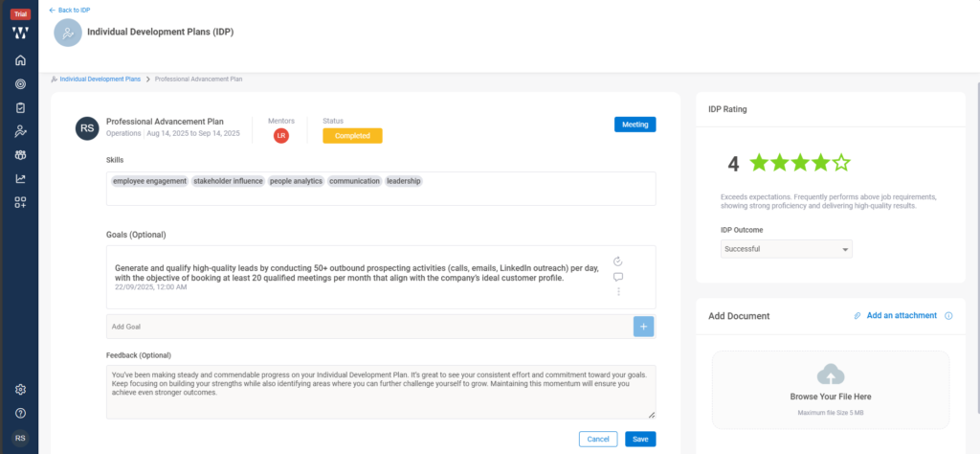Click the attachment info icon
The height and width of the screenshot is (454, 980).
(x=948, y=316)
